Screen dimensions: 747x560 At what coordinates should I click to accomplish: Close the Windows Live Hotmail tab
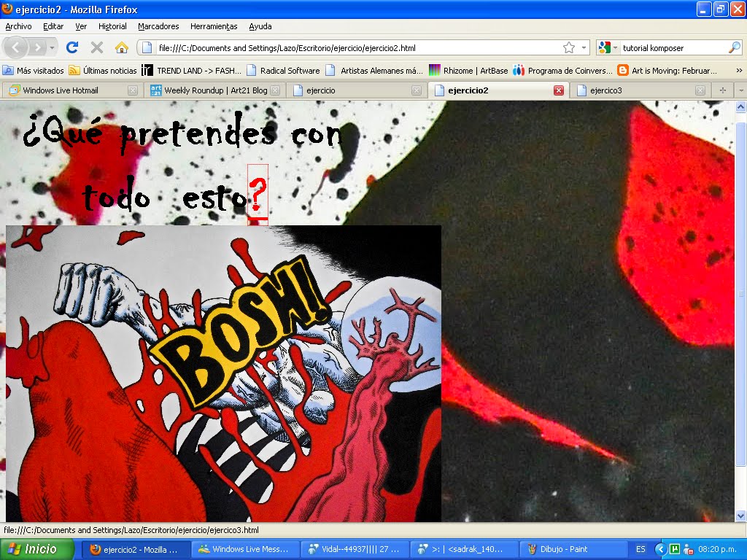pyautogui.click(x=133, y=90)
